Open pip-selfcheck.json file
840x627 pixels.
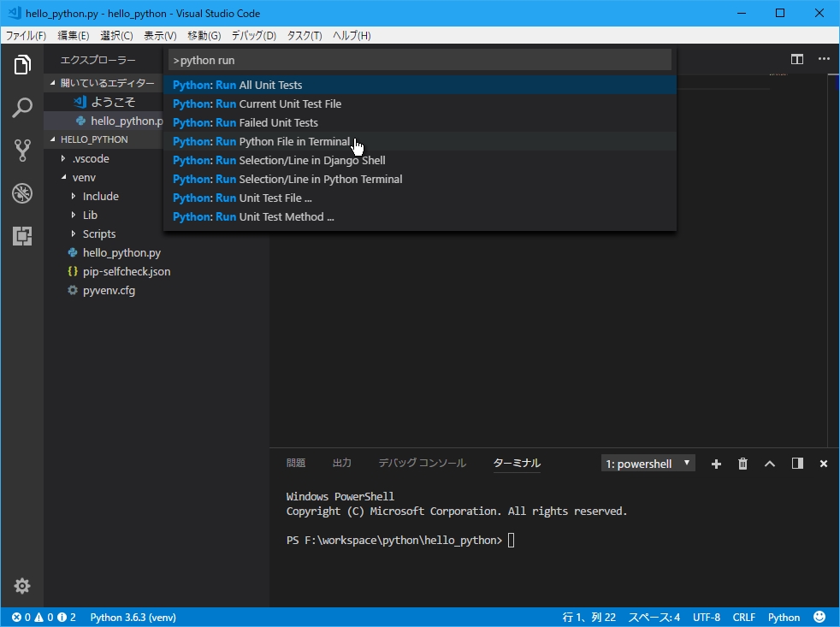[x=127, y=271]
